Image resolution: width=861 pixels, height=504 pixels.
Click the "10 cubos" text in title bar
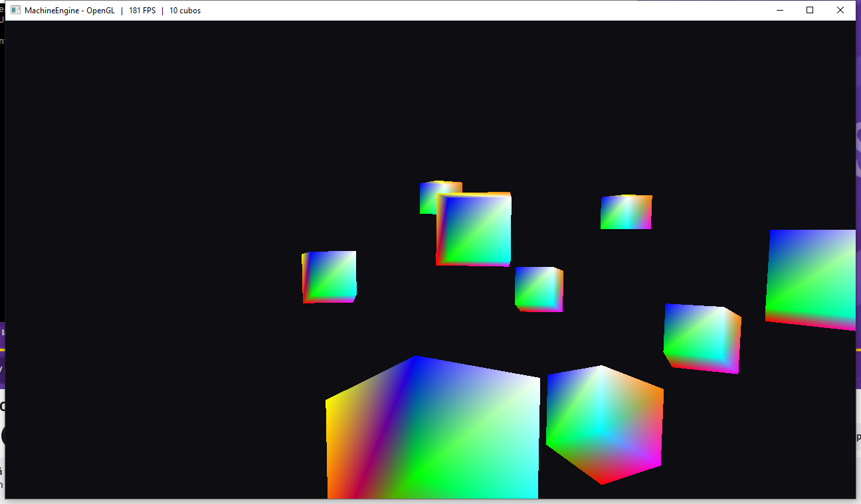coord(185,11)
